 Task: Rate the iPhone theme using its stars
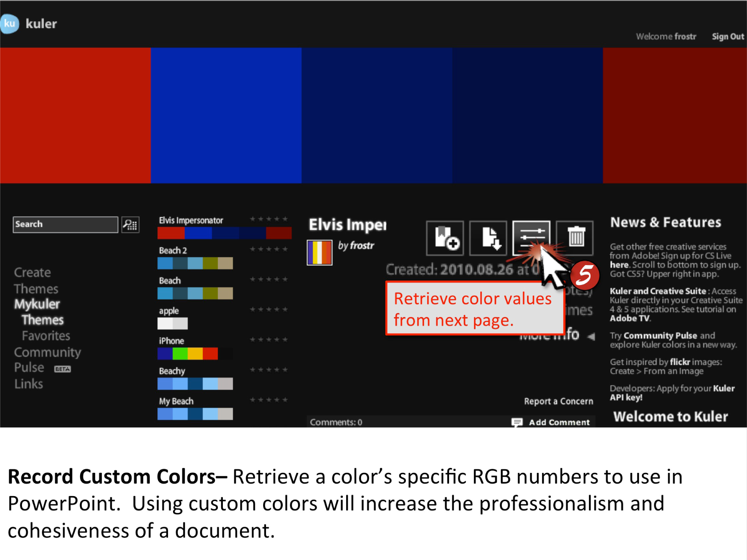click(x=269, y=340)
